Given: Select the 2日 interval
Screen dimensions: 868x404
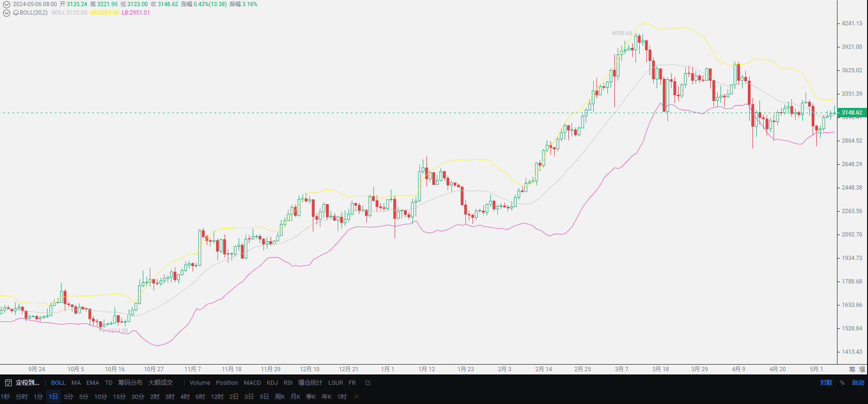Looking at the screenshot, I should point(234,397).
